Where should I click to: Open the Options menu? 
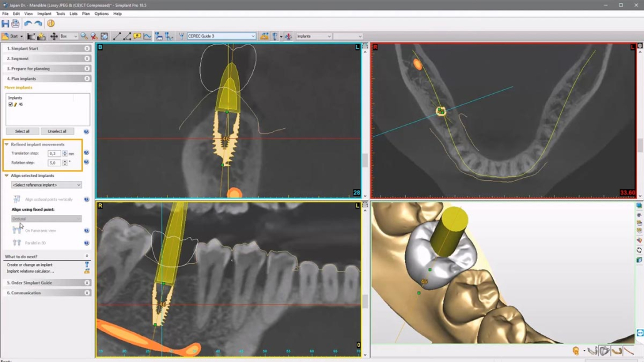tap(101, 13)
